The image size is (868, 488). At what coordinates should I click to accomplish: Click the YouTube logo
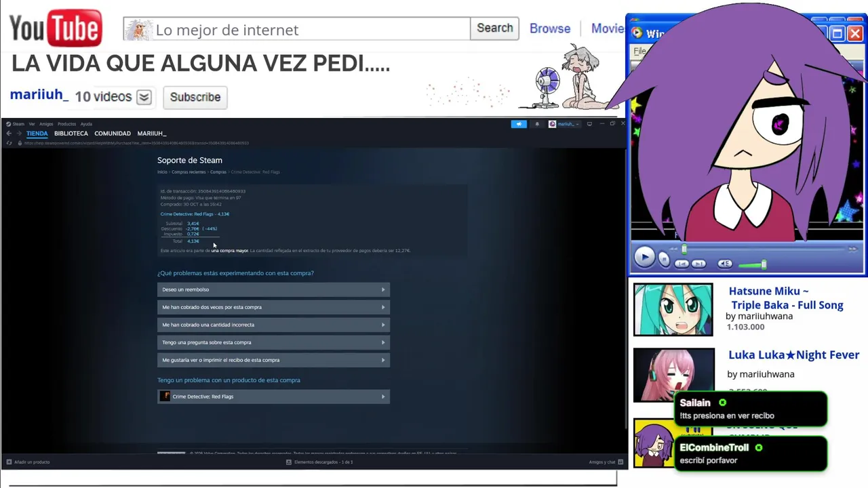56,28
